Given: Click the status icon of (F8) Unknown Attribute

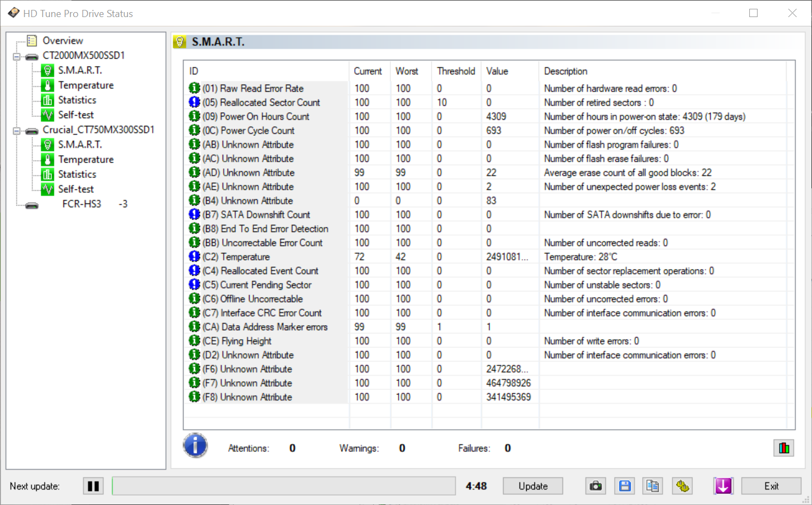Looking at the screenshot, I should (194, 397).
